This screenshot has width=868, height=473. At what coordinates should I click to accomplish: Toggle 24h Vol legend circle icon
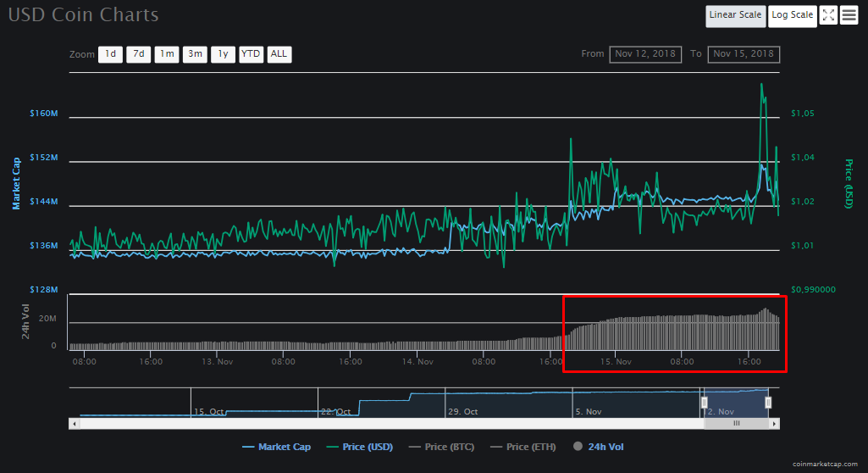pos(578,447)
